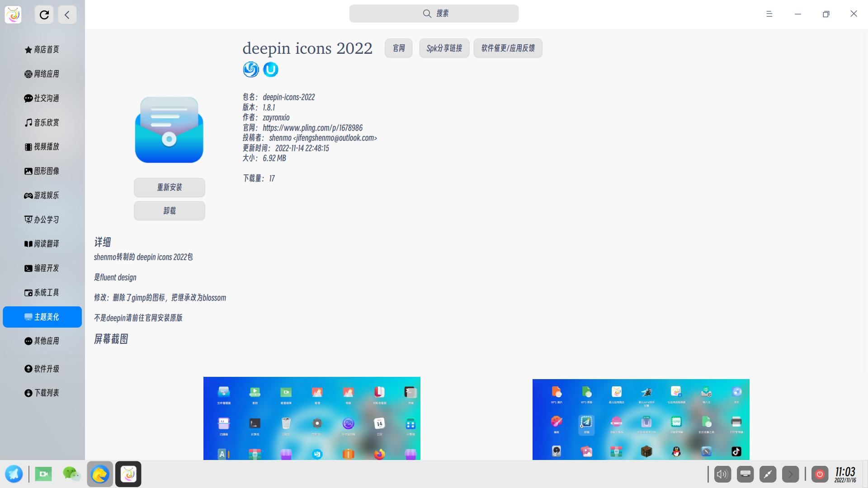868x488 pixels.
Task: Open the first desktop screenshot preview
Action: click(x=311, y=419)
